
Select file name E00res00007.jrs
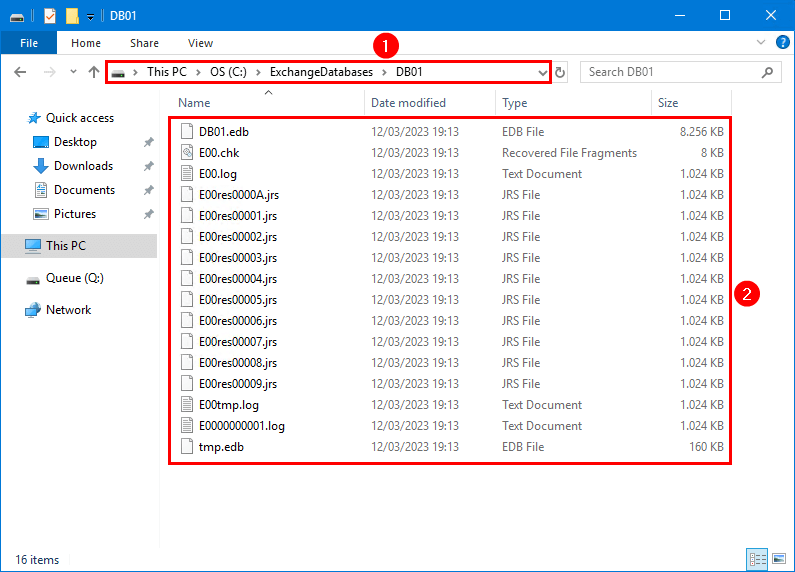point(238,342)
